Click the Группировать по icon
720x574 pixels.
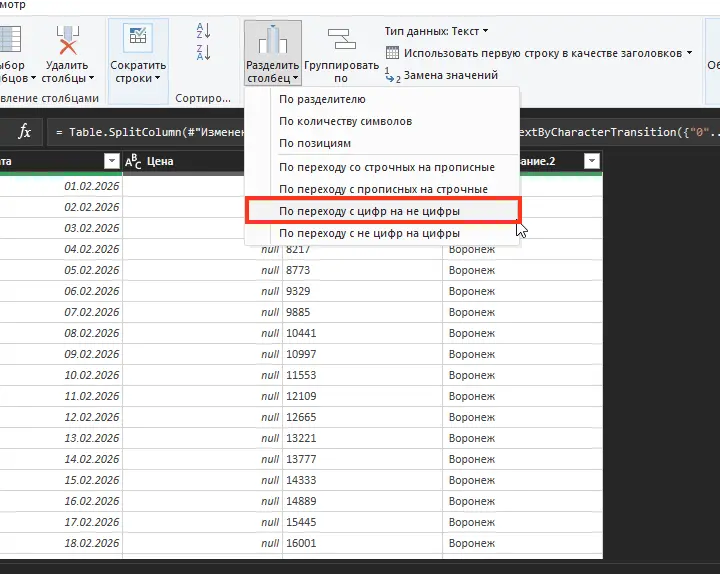pyautogui.click(x=342, y=39)
